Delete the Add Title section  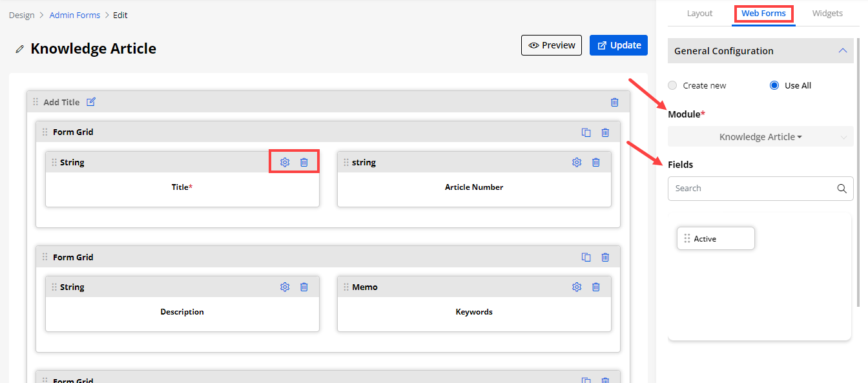click(614, 102)
